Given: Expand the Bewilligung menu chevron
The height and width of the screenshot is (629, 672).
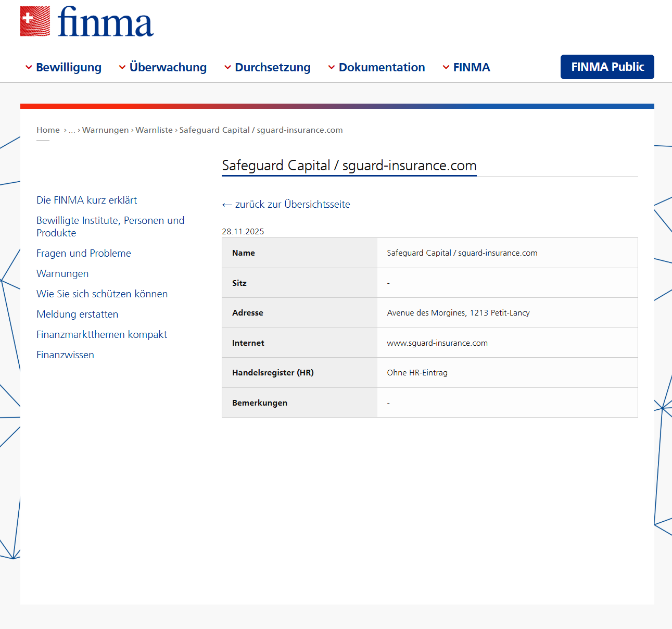Looking at the screenshot, I should (x=29, y=67).
